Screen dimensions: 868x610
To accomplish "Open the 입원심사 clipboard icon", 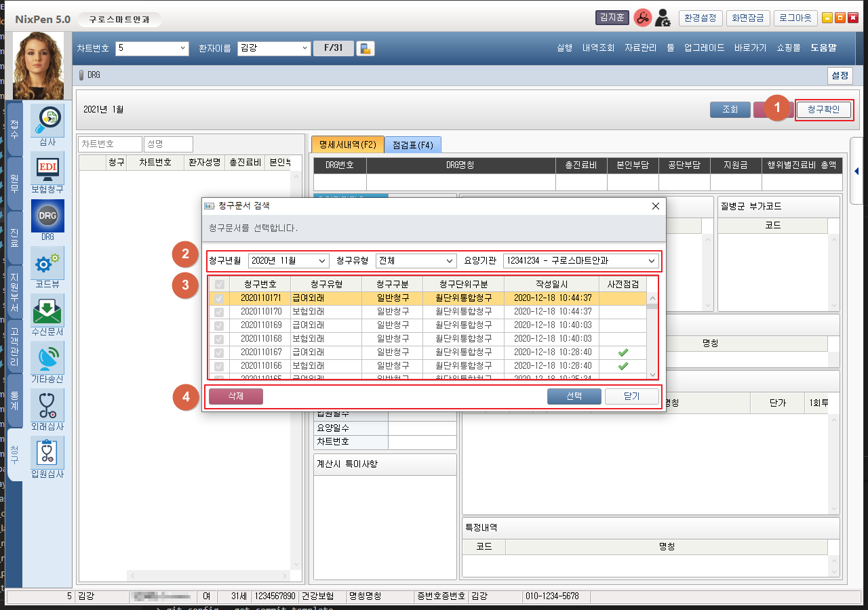I will point(47,453).
